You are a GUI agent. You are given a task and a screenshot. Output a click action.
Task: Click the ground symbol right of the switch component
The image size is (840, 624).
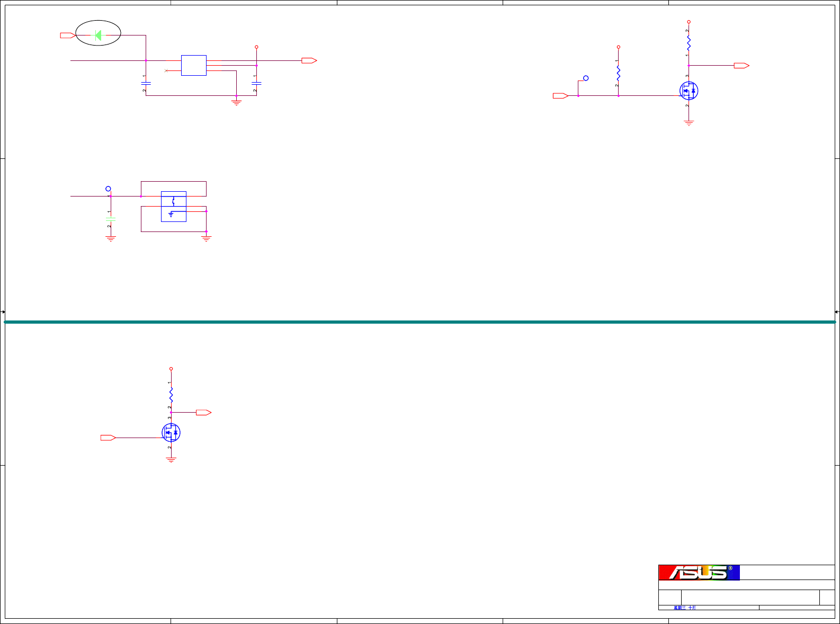[x=207, y=239]
